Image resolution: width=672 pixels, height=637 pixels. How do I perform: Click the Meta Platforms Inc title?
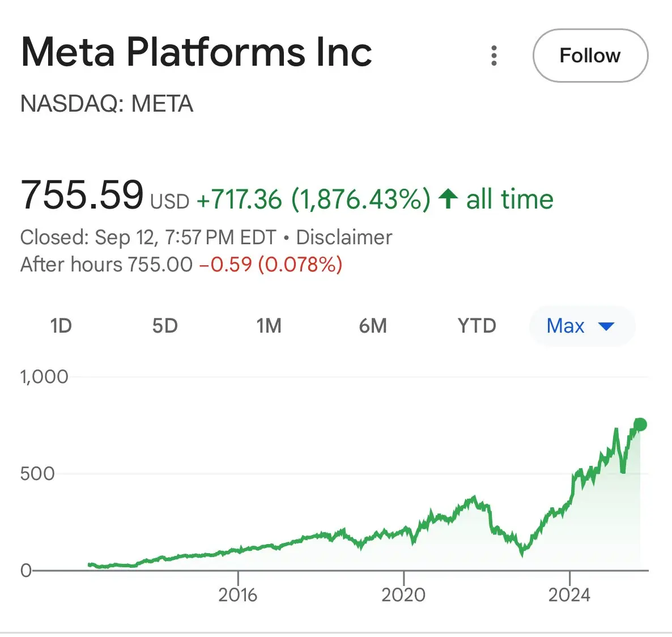pyautogui.click(x=196, y=52)
